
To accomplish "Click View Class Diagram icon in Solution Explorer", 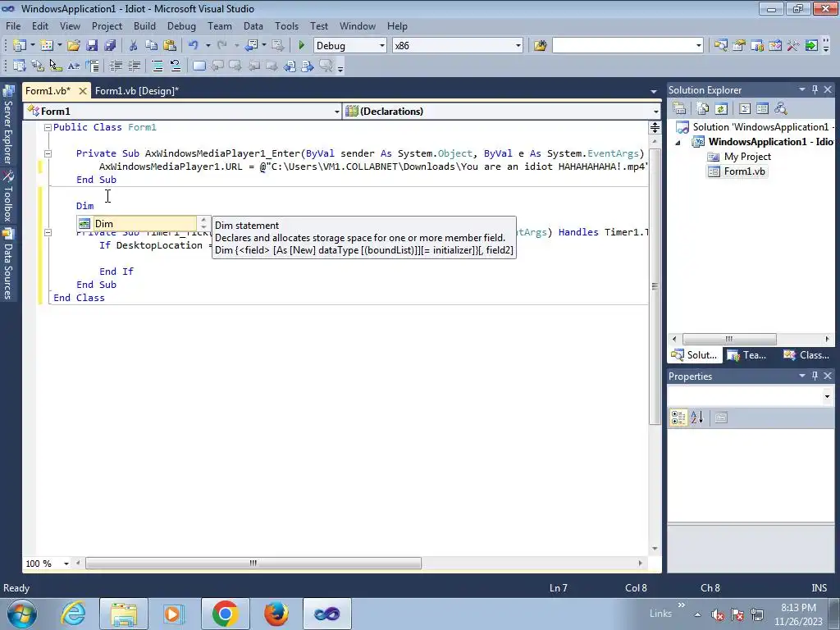I will click(x=781, y=109).
